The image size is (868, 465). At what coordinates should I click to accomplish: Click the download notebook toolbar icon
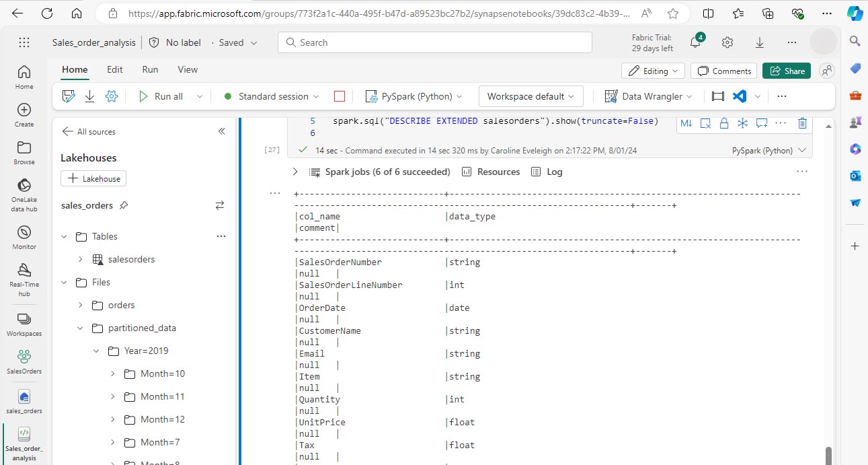point(89,96)
